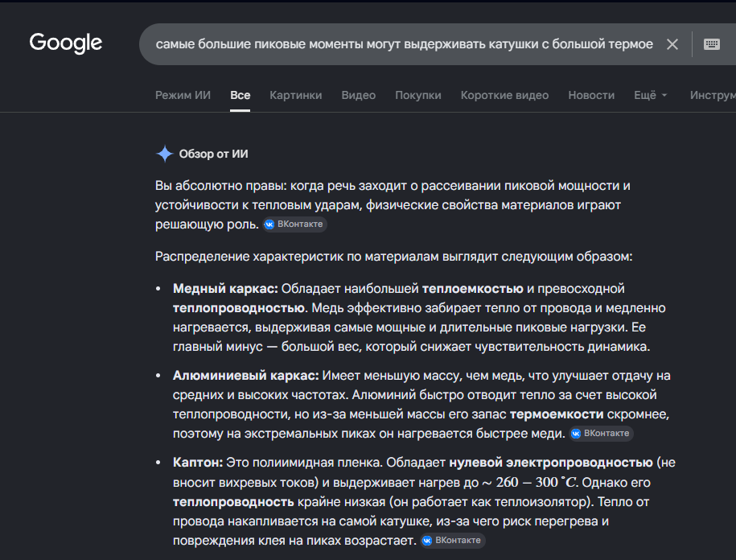Select the Картинки tab
This screenshot has width=736, height=560.
click(x=296, y=95)
